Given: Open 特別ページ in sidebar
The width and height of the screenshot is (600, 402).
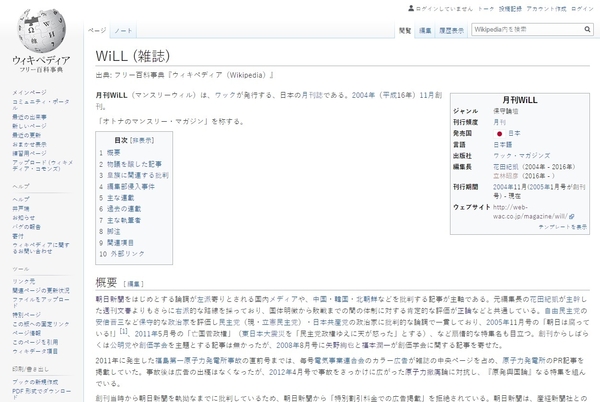Looking at the screenshot, I should [x=26, y=315].
